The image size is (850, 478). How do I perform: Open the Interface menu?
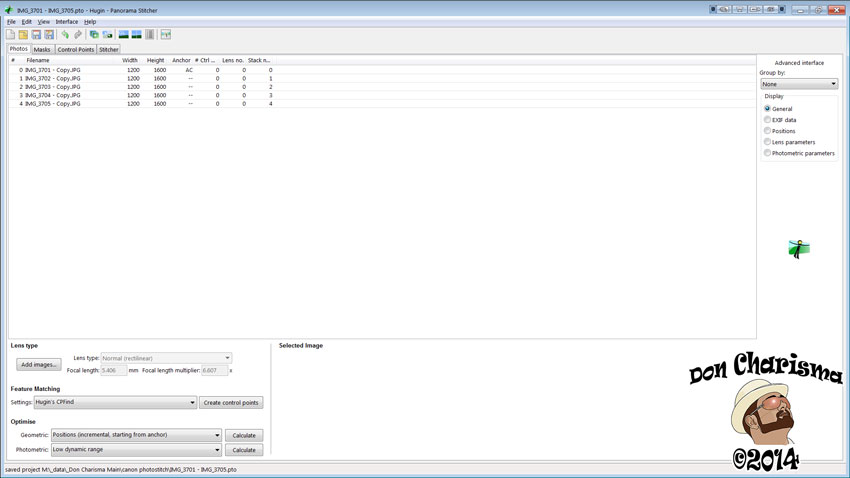point(66,21)
